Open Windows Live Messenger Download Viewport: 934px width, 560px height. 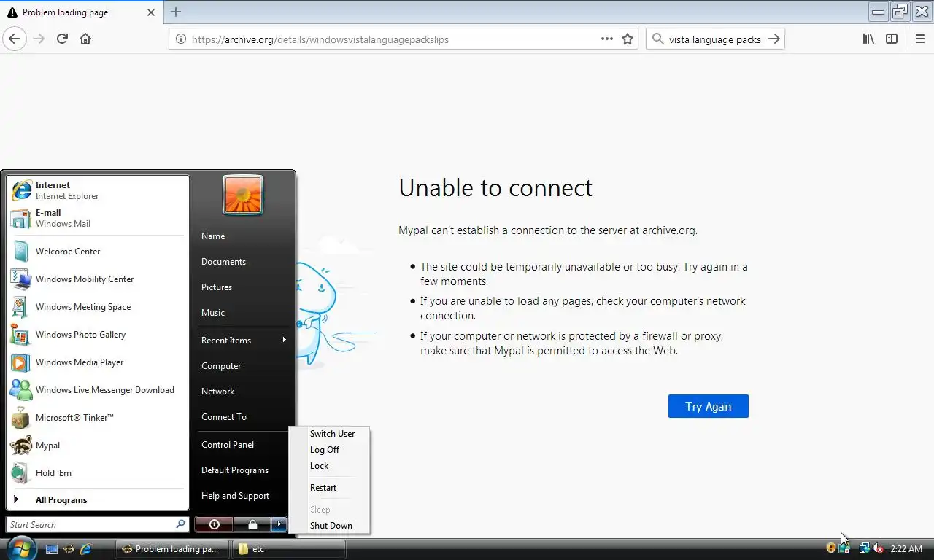pos(98,390)
